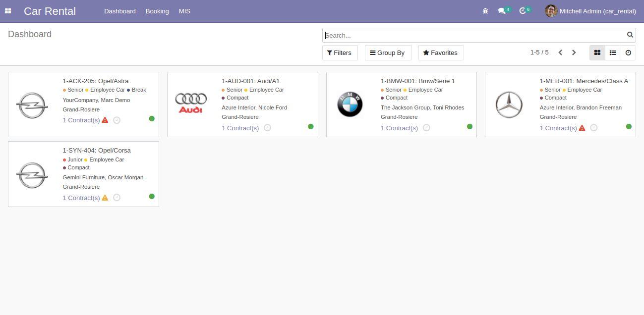The height and width of the screenshot is (315, 644).
Task: Switch to kanban view
Action: 597,52
